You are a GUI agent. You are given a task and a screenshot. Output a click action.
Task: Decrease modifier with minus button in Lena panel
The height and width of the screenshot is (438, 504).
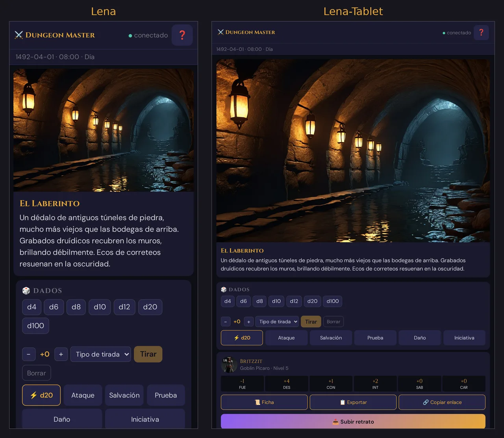(x=29, y=354)
